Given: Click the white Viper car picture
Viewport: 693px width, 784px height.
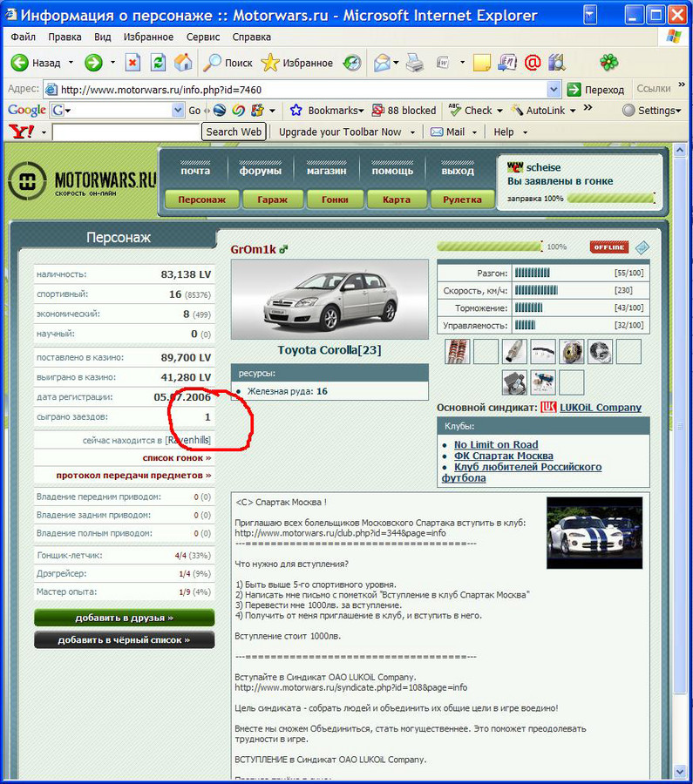Looking at the screenshot, I should (x=594, y=532).
